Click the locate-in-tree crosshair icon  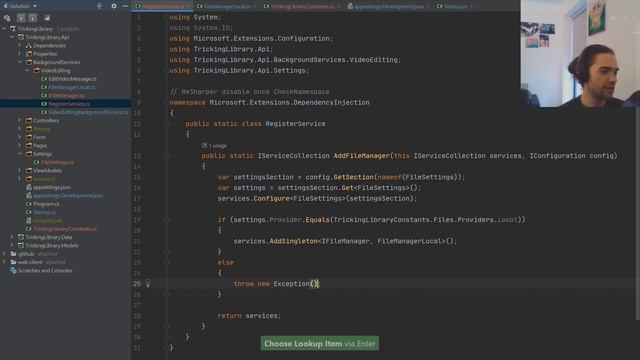point(99,6)
